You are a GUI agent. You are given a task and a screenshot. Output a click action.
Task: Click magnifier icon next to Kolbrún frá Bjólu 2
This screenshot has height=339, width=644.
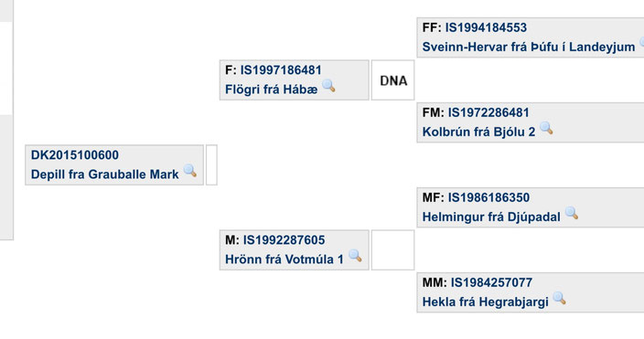pyautogui.click(x=546, y=129)
